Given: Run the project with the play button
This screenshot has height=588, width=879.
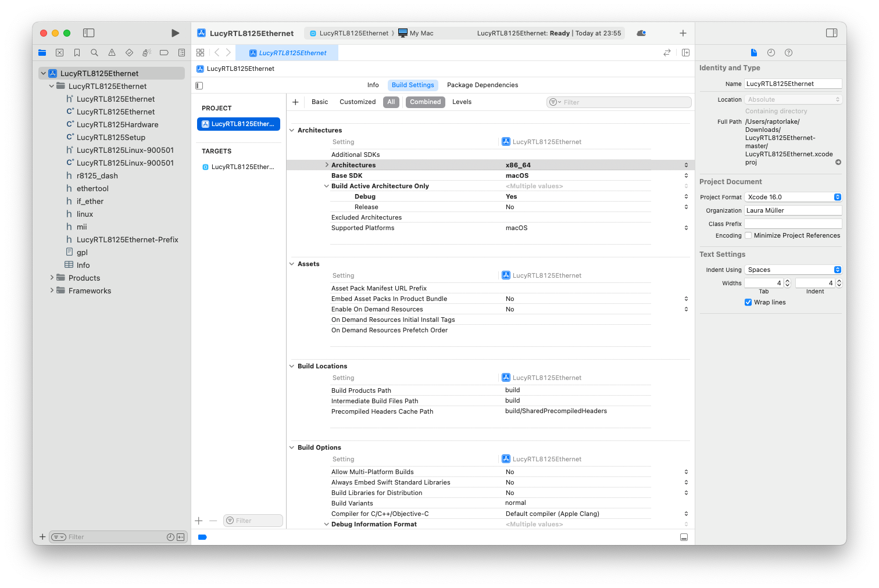Looking at the screenshot, I should click(x=175, y=33).
